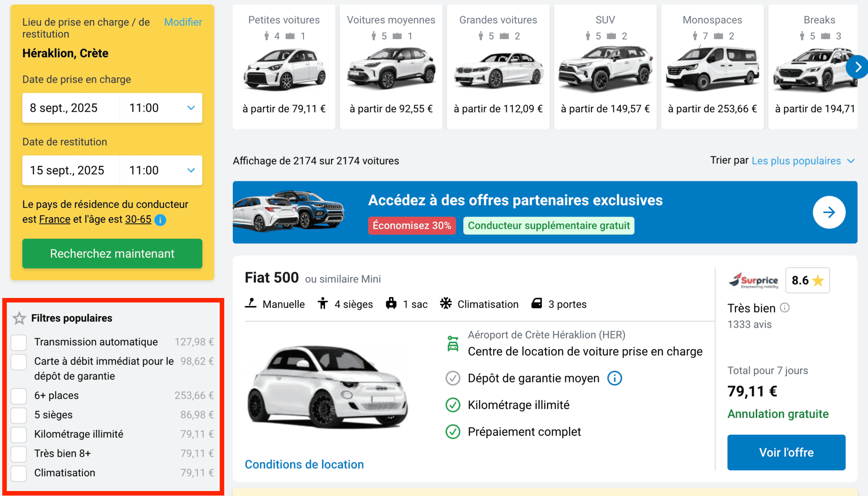Expand the return time 11:00 dropdown
868x496 pixels.
(161, 170)
